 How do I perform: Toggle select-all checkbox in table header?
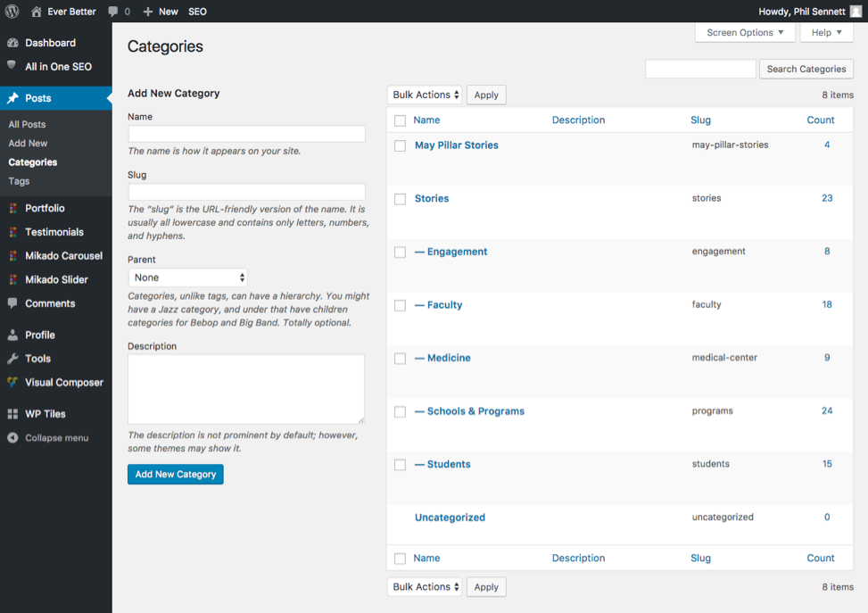coord(401,120)
